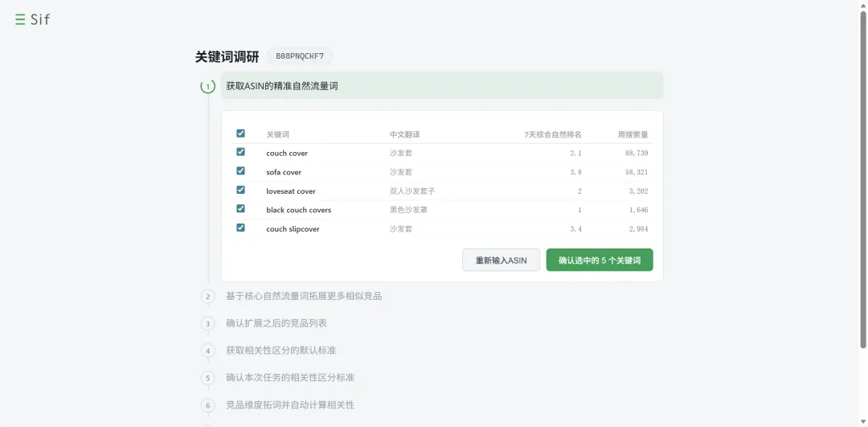The image size is (868, 427).
Task: Click keyword text couch cover
Action: click(287, 154)
